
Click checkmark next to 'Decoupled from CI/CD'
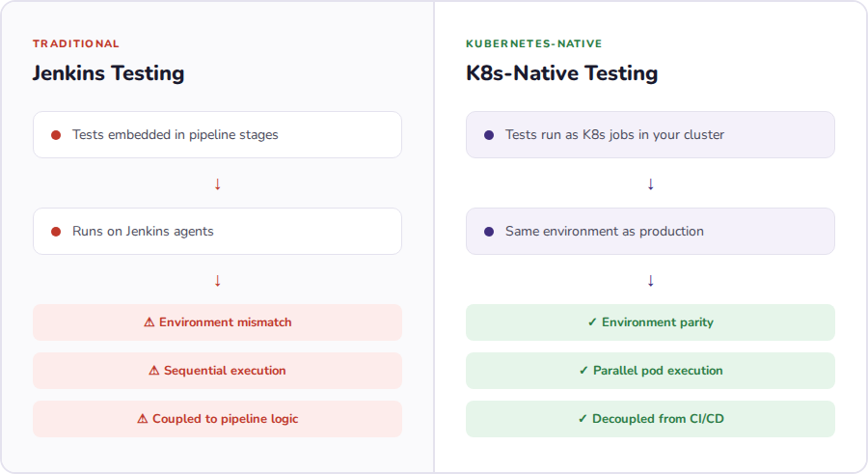(x=583, y=419)
